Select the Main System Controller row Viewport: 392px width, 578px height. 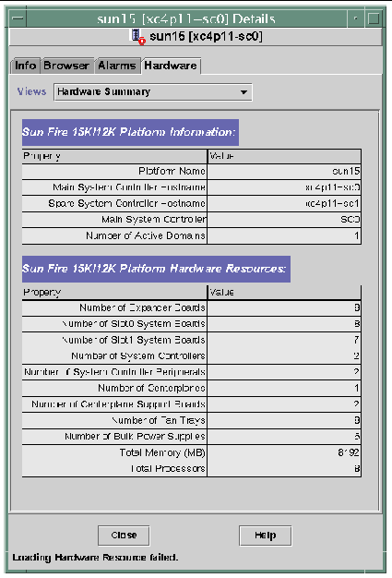[192, 220]
